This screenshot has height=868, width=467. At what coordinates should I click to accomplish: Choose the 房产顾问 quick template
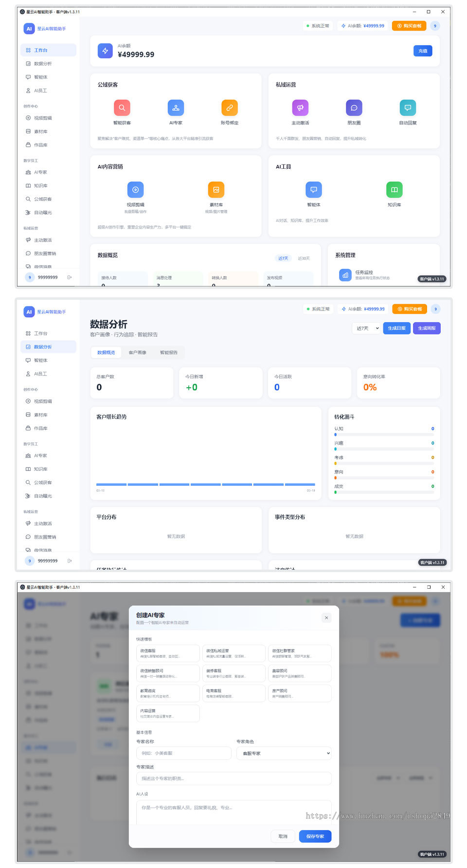300,693
